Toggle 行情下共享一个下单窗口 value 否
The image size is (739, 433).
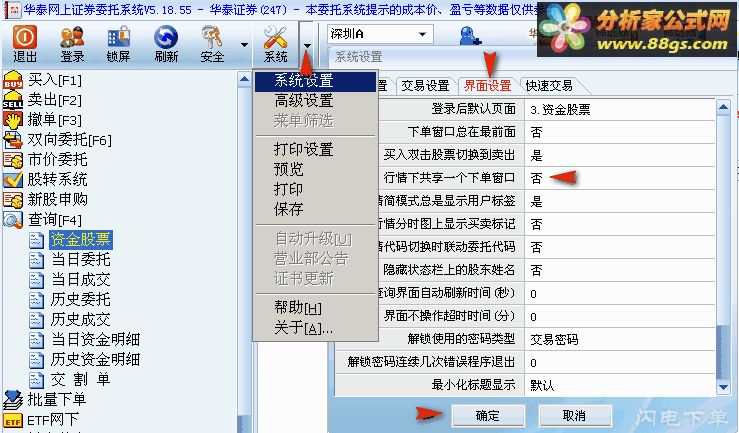pos(620,178)
